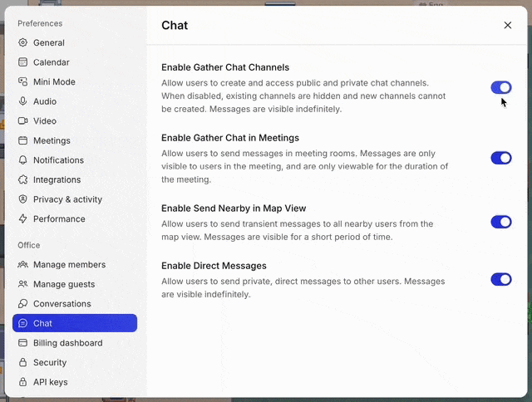Click the Meetings icon

[22, 140]
